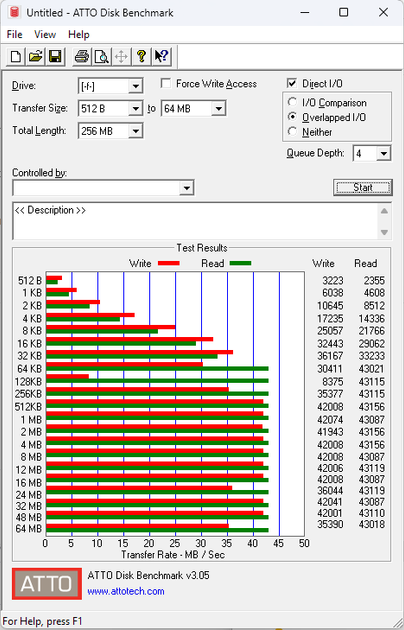Viewport: 404px width, 630px height.
Task: Minimize the ATTO Disk Benchmark window
Action: coord(306,12)
